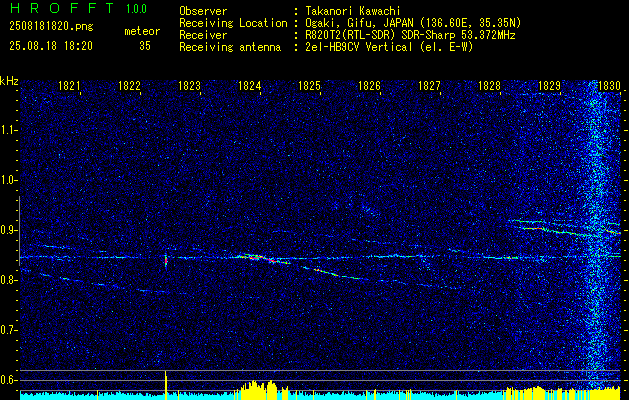Image resolution: width=629 pixels, height=400 pixels.
Task: Click the 1.1 kHz axis label
Action: click(x=8, y=130)
